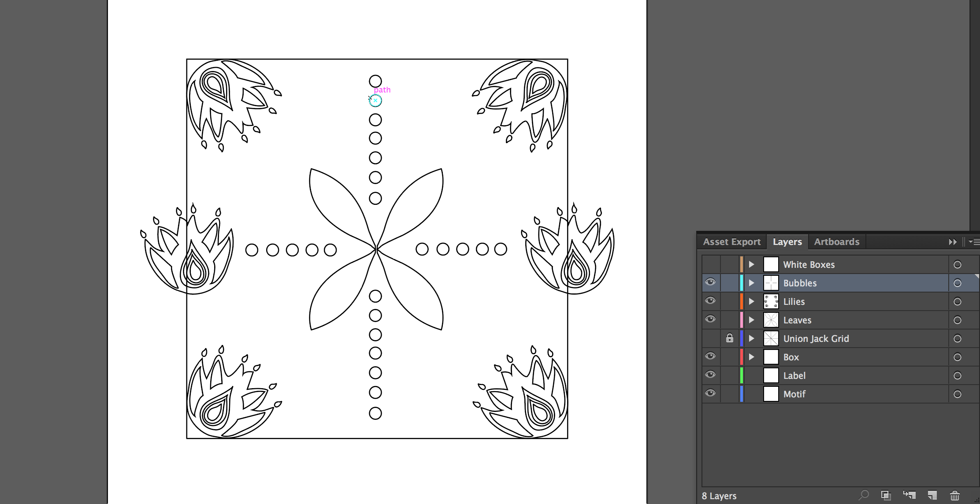Expand the Leaves layer
Viewport: 980px width, 504px height.
[x=752, y=320]
